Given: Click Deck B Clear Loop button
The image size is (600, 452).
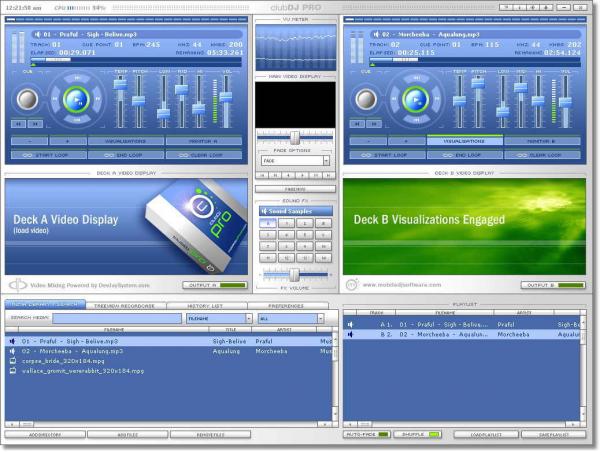Looking at the screenshot, I should pyautogui.click(x=542, y=155).
